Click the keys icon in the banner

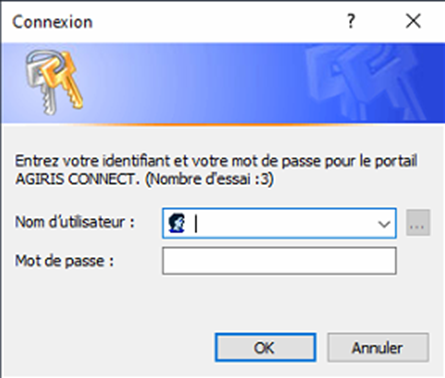54,82
